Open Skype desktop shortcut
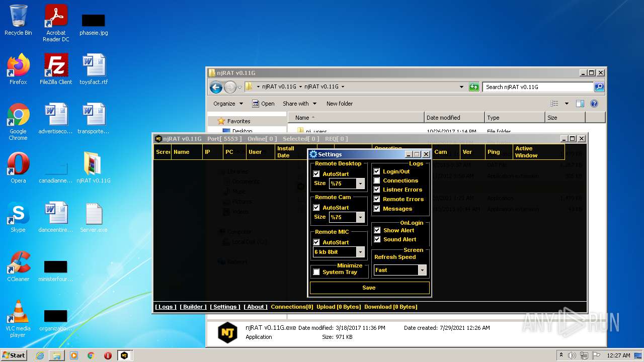 [x=18, y=217]
